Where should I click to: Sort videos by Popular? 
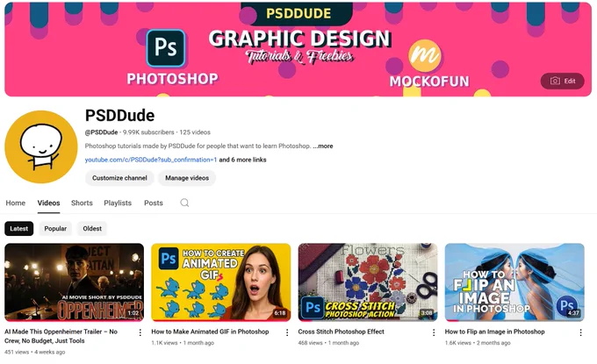click(55, 229)
